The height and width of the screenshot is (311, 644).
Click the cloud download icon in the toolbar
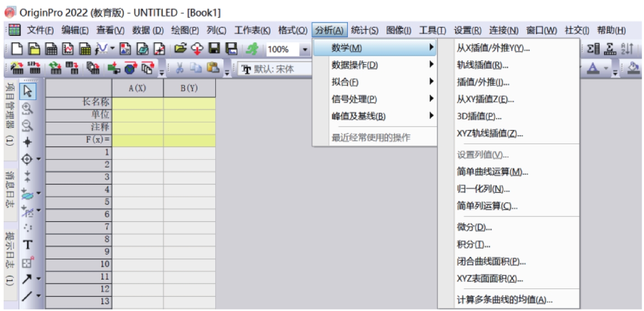click(198, 49)
